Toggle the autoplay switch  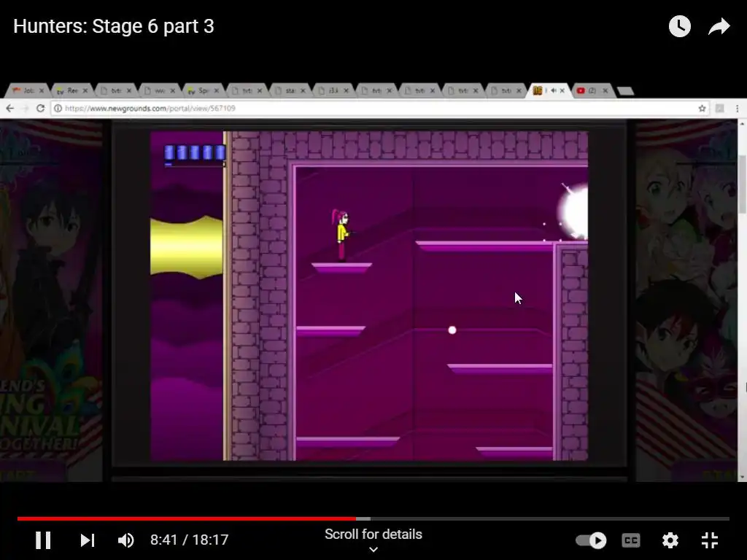click(x=591, y=540)
